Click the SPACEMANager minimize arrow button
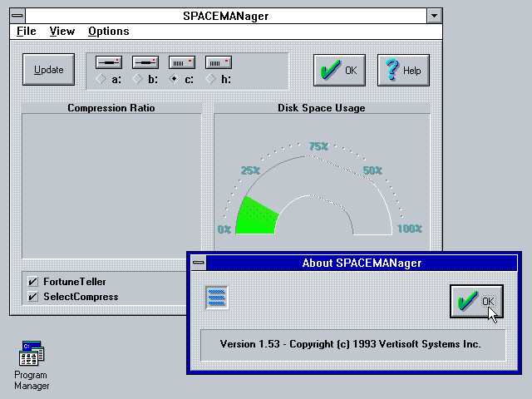The width and height of the screenshot is (532, 399). pos(434,16)
